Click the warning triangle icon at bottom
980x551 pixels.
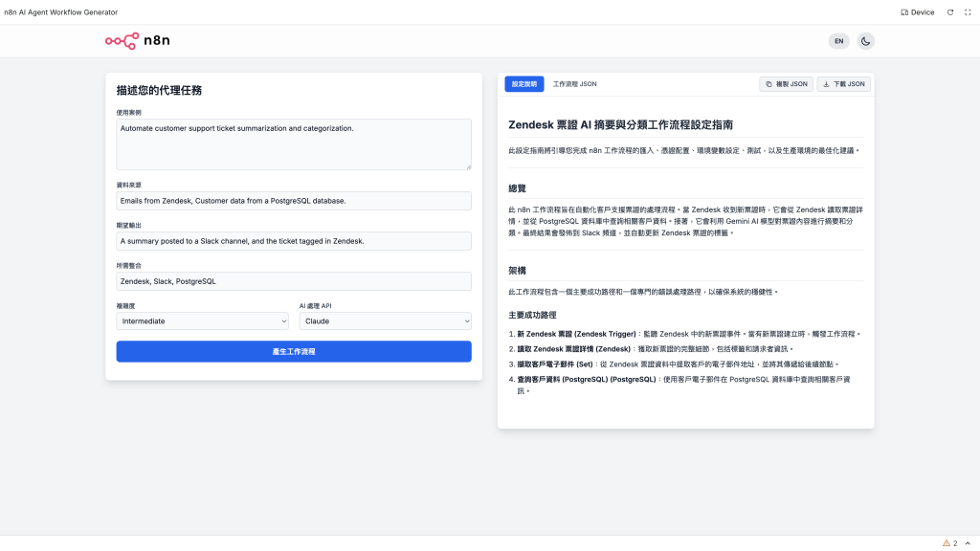point(947,543)
